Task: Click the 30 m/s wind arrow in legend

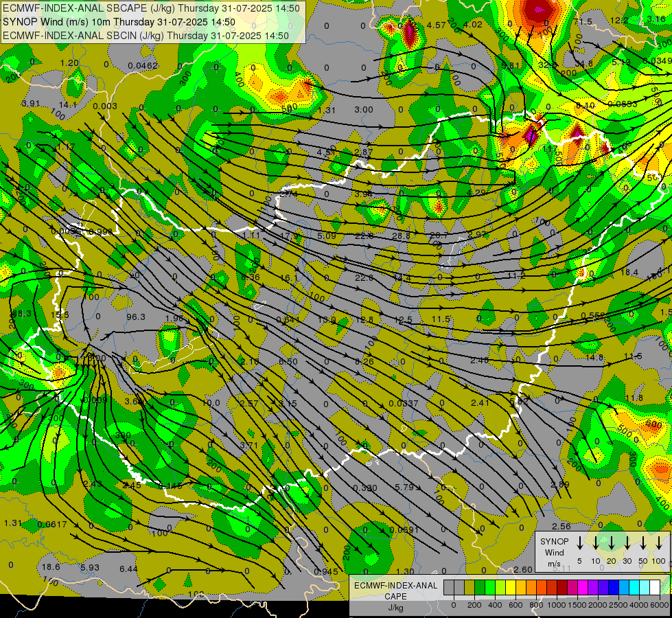Action: point(627,543)
